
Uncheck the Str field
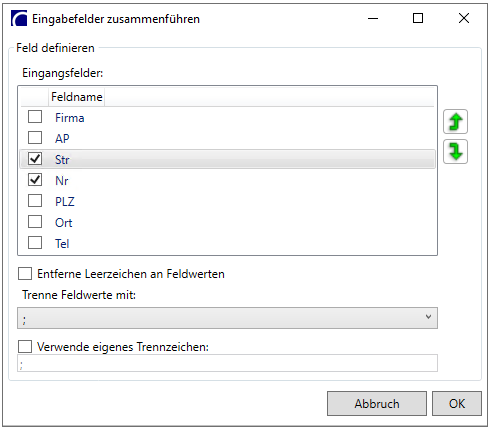click(35, 159)
